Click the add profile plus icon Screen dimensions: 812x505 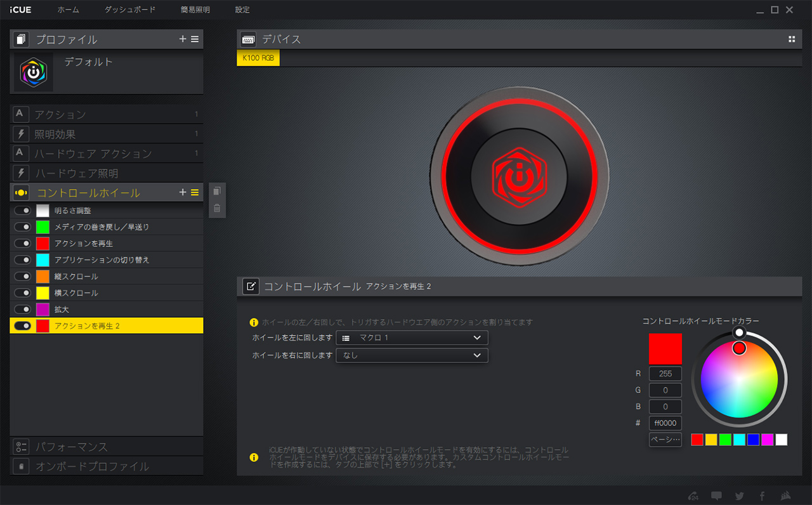(183, 39)
